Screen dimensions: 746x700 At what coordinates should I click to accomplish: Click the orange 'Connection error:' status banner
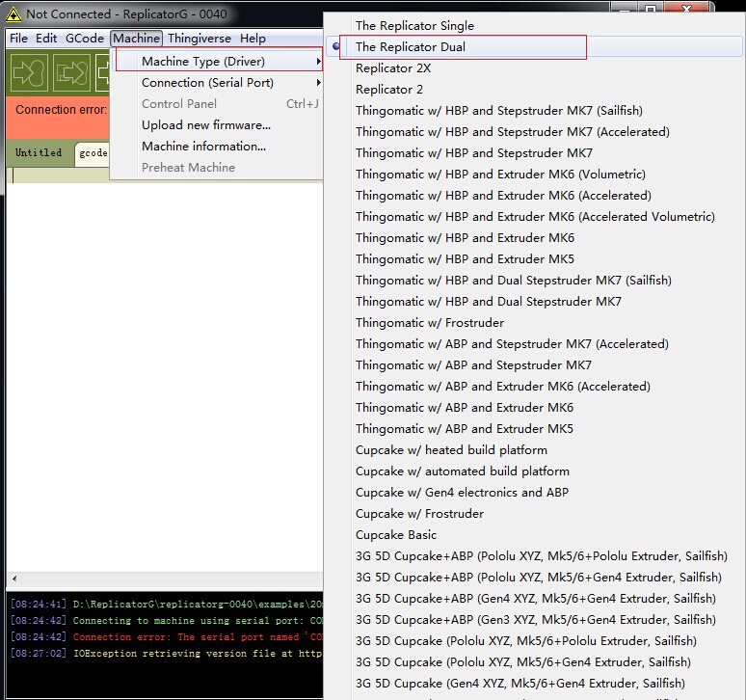click(x=58, y=118)
